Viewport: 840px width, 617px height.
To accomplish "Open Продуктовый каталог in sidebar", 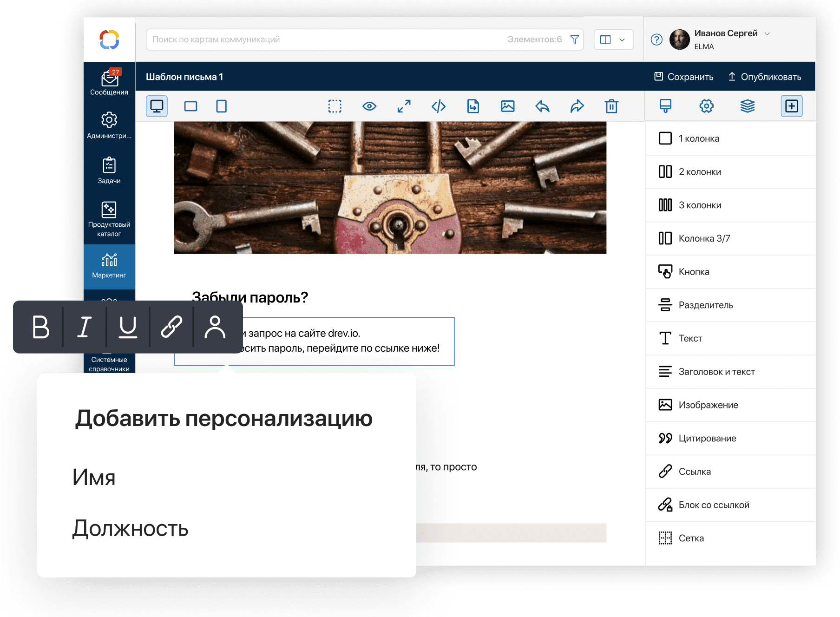I will [x=109, y=219].
